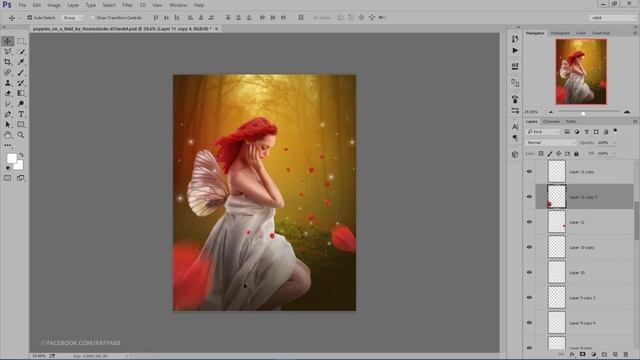Viewport: 640px width, 360px height.
Task: Turn layer filtering on or off switch
Action: 615,131
